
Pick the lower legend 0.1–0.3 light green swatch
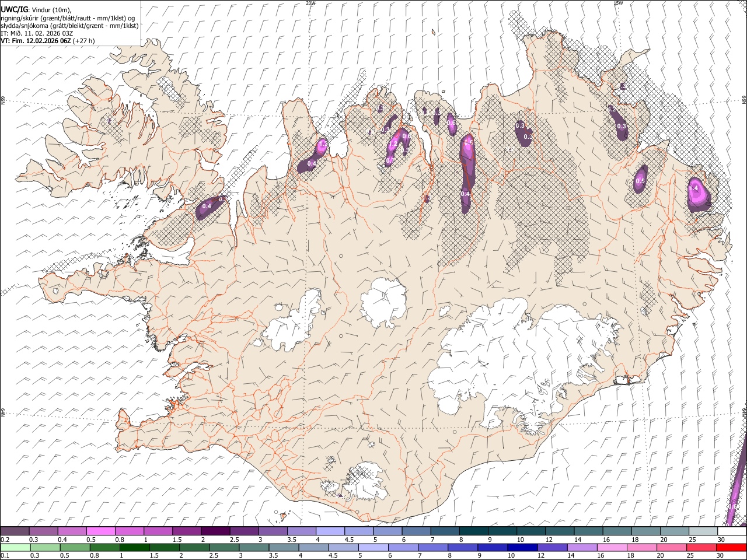pyautogui.click(x=15, y=547)
